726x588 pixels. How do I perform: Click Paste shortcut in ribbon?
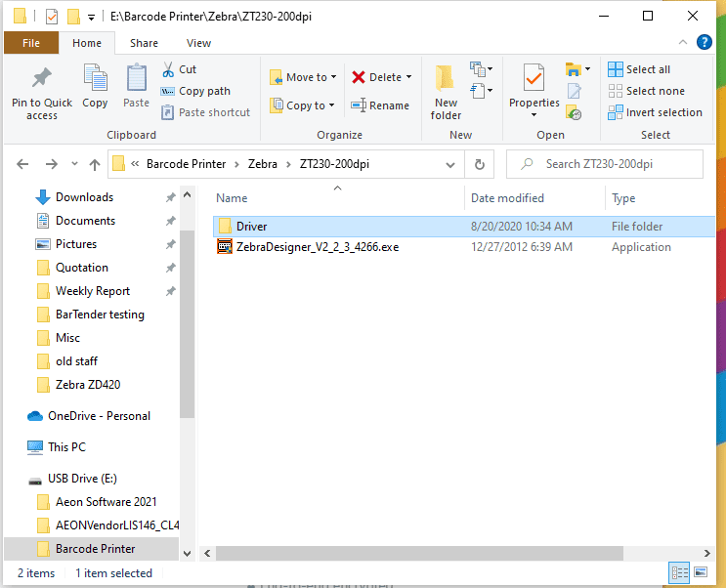click(x=205, y=112)
